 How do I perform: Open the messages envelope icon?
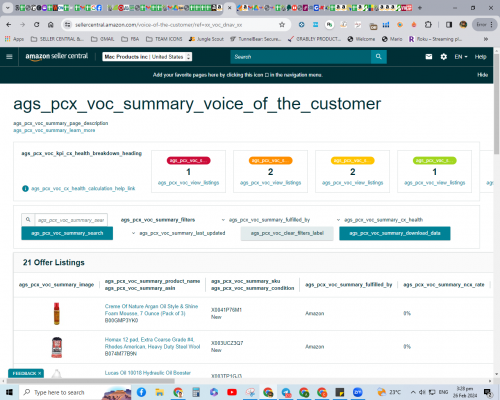point(429,57)
